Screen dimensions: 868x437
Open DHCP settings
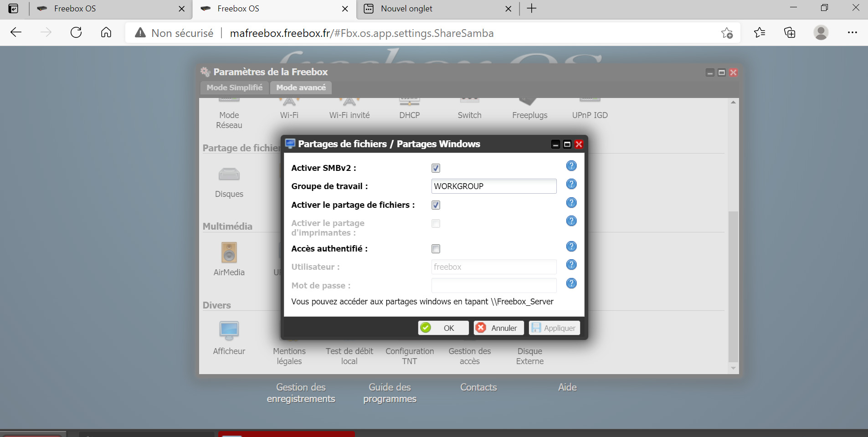(410, 115)
